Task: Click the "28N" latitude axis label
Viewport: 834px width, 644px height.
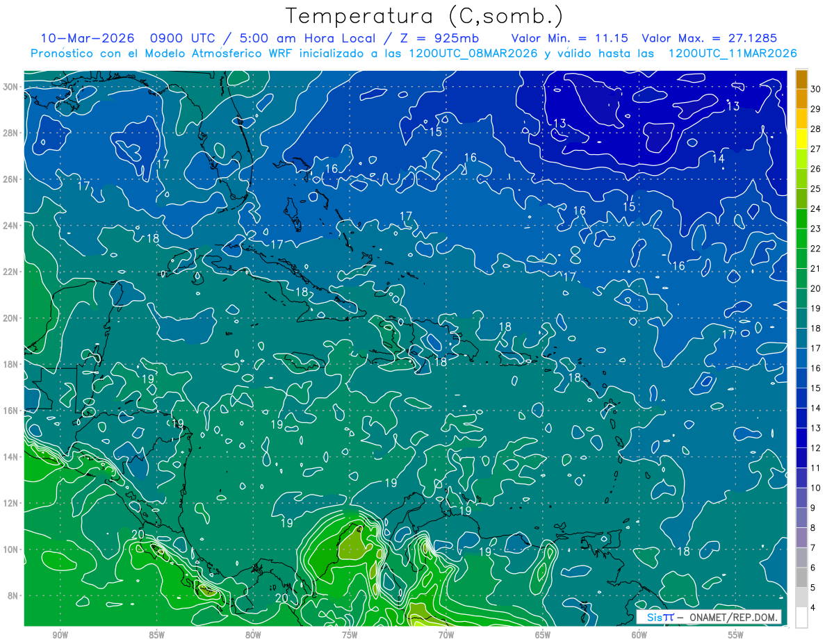Action: tap(12, 133)
